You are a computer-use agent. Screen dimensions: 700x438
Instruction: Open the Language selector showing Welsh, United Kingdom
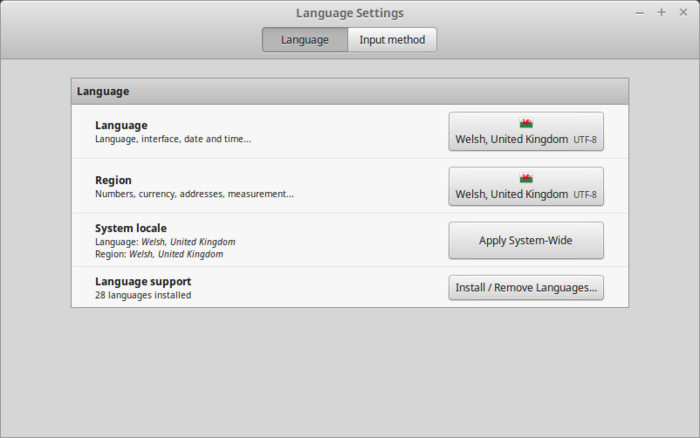pyautogui.click(x=526, y=132)
